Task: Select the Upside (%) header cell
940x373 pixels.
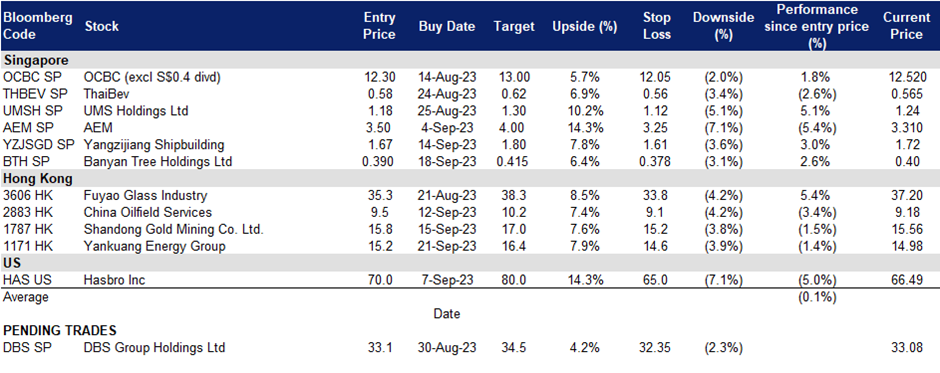Action: [x=577, y=26]
